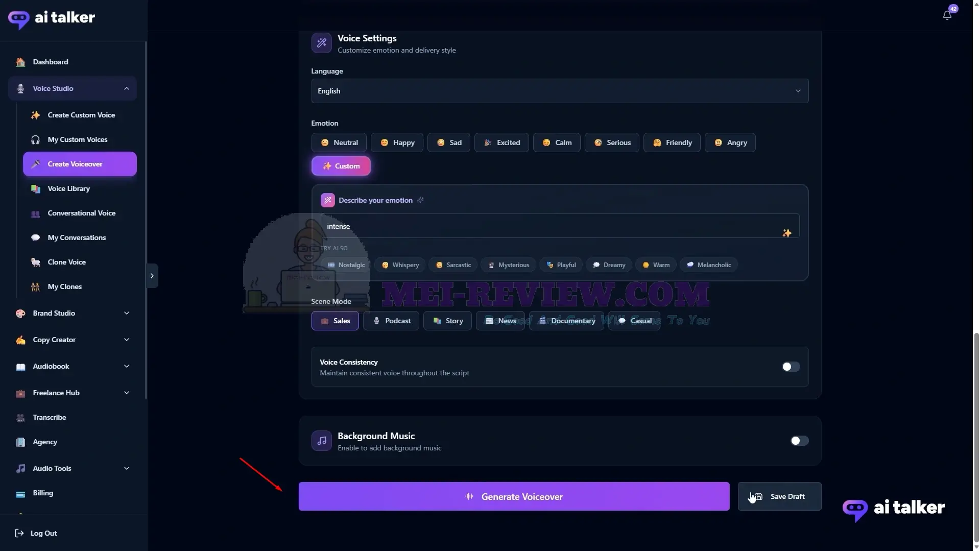
Task: Click the music note Background Music icon
Action: (x=321, y=441)
